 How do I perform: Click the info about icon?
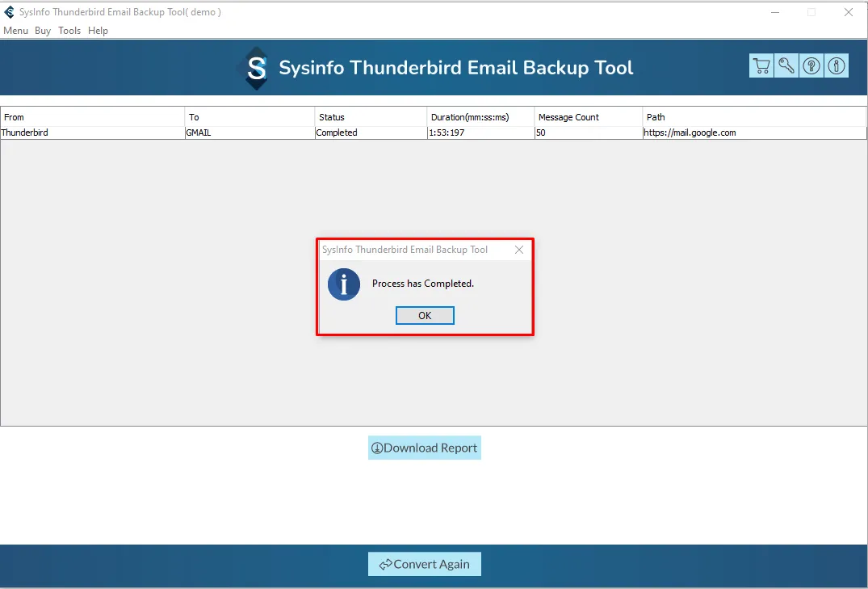coord(837,66)
